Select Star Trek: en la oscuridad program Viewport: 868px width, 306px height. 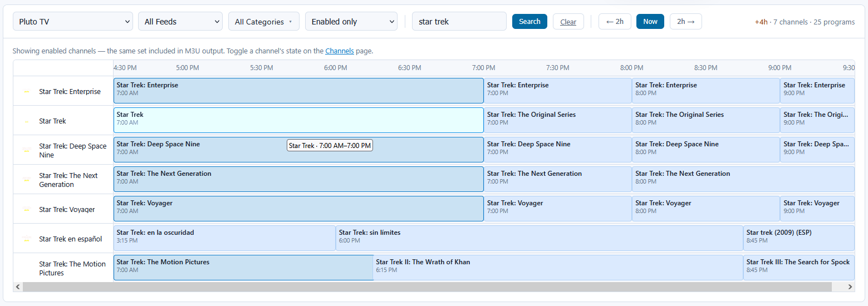click(224, 238)
